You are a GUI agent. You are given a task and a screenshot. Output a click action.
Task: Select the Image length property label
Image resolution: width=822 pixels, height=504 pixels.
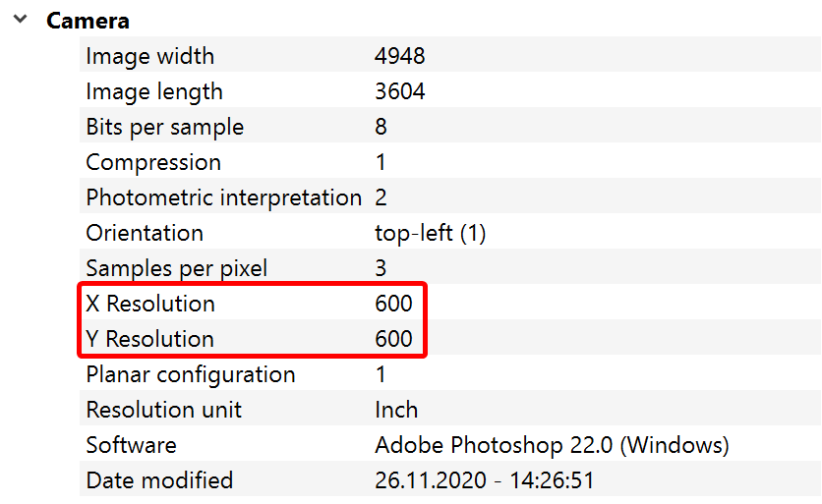(154, 91)
